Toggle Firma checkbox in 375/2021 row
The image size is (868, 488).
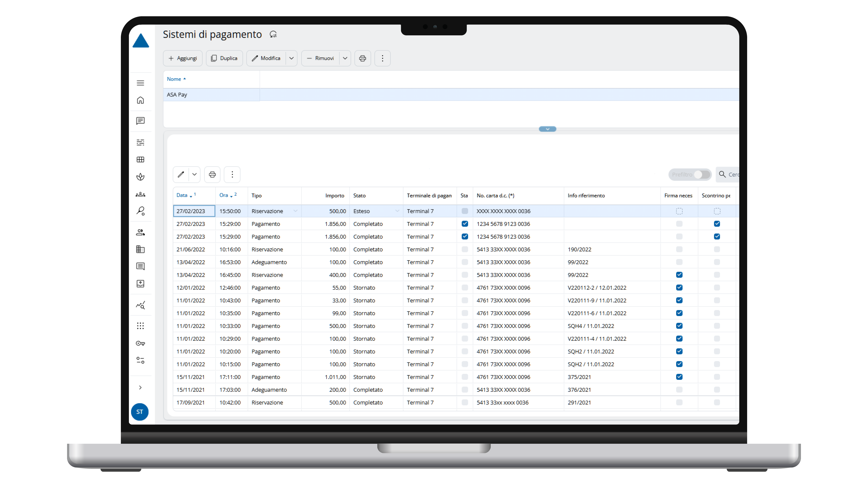(679, 377)
